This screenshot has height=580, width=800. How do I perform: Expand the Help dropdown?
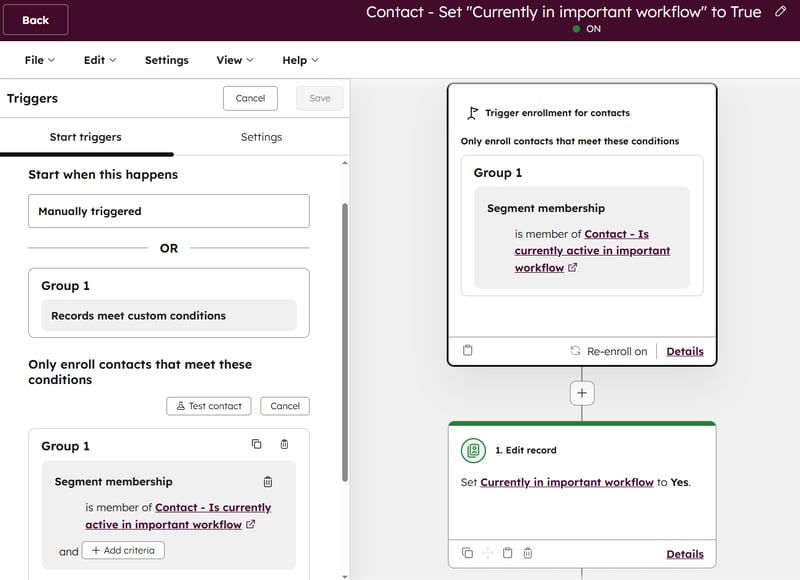tap(299, 60)
